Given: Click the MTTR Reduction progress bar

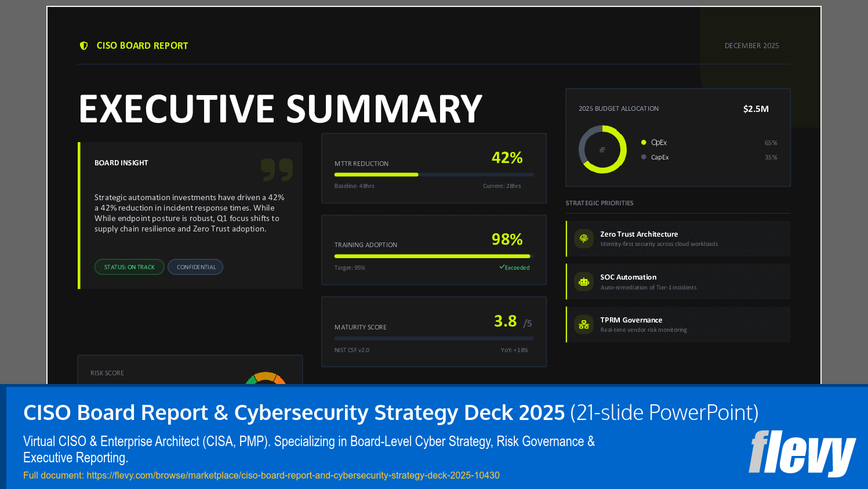Looking at the screenshot, I should pyautogui.click(x=434, y=175).
